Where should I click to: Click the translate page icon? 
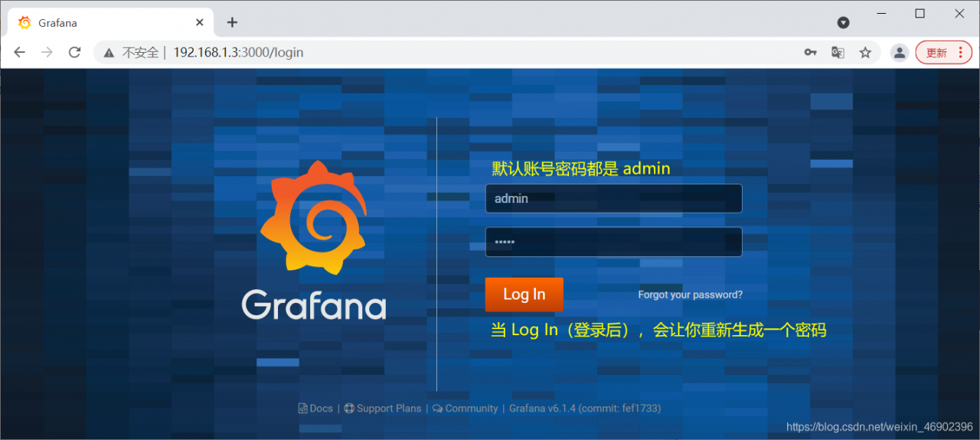(838, 52)
